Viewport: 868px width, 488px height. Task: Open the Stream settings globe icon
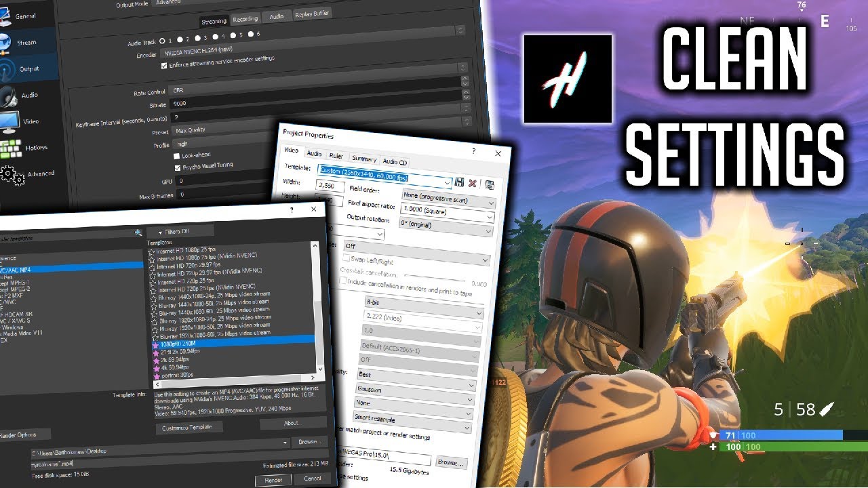pos(7,42)
